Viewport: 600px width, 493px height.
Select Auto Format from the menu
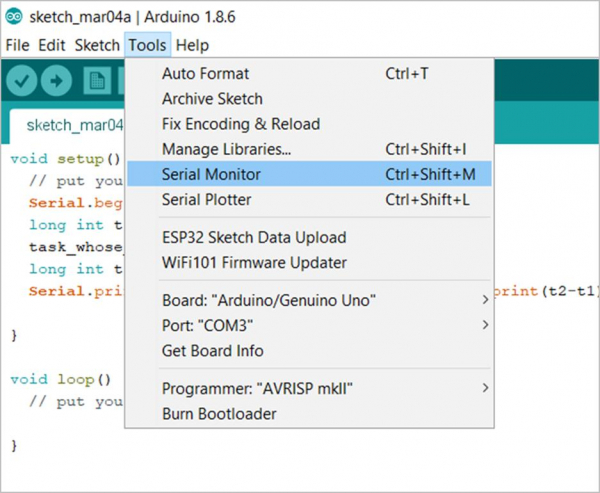(205, 74)
